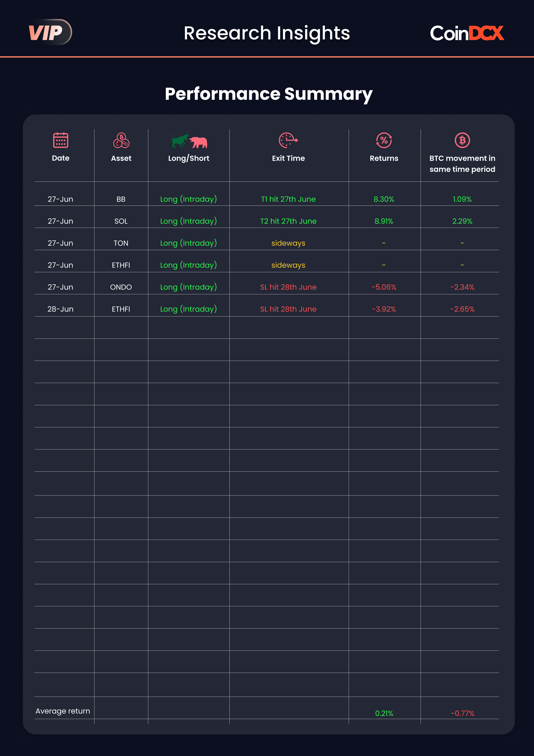The image size is (534, 756).
Task: Click the BTC movement in same time period header
Action: [x=462, y=164]
